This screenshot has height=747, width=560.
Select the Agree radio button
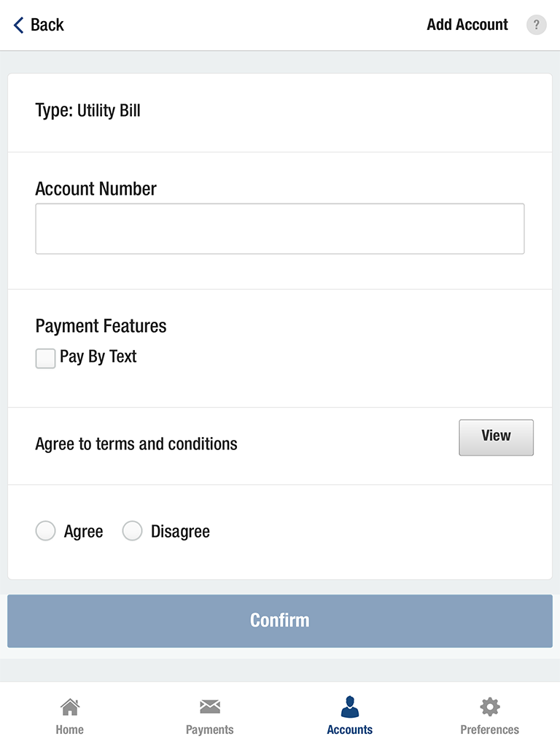click(45, 531)
